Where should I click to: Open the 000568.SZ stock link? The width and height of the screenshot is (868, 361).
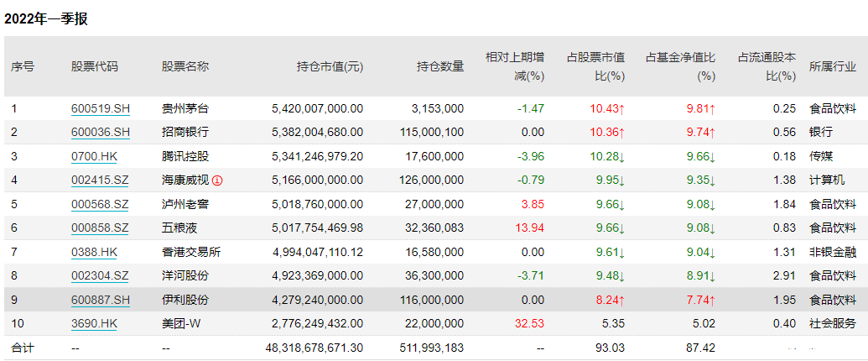click(x=100, y=204)
